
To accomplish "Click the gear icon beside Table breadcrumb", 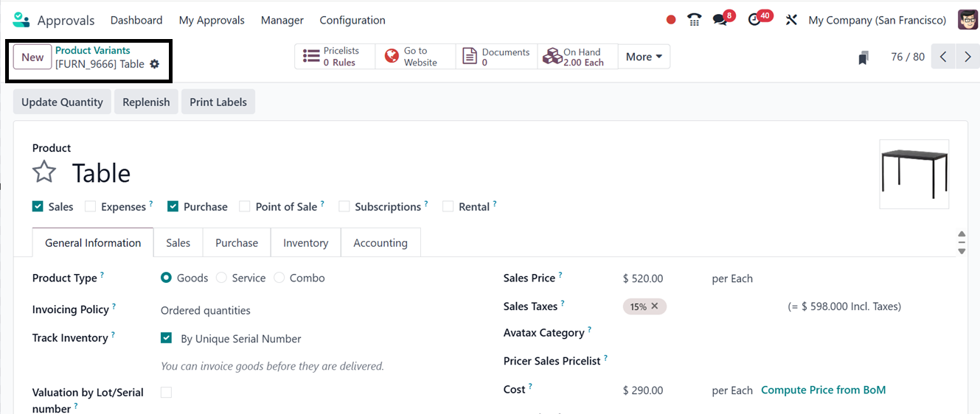I will click(155, 64).
